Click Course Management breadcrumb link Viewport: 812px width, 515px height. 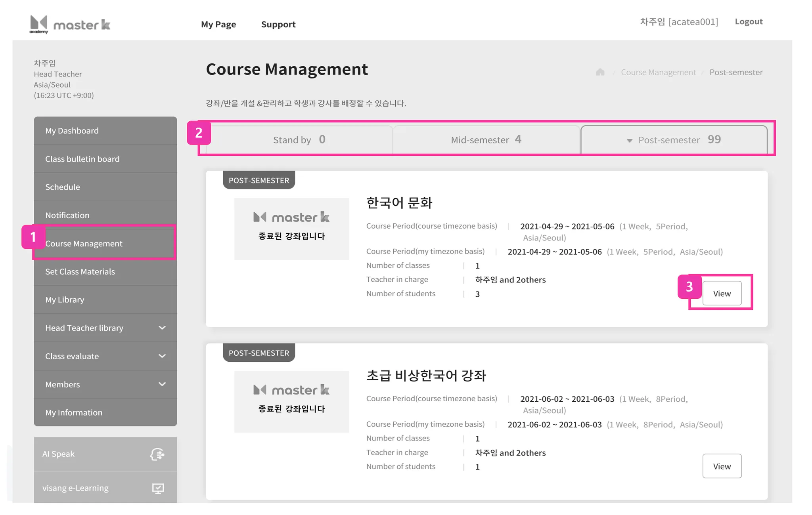658,72
